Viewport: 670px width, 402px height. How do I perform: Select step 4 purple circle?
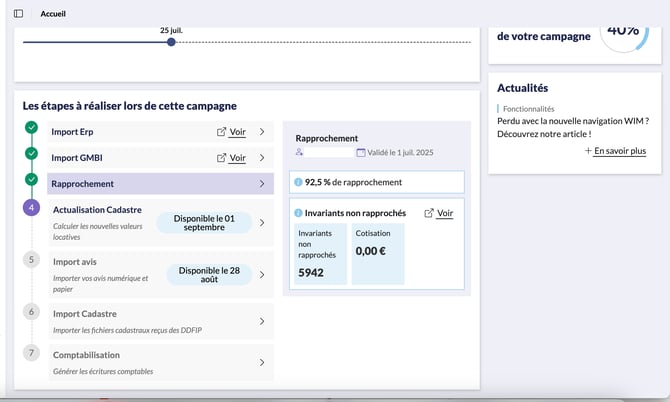31,208
